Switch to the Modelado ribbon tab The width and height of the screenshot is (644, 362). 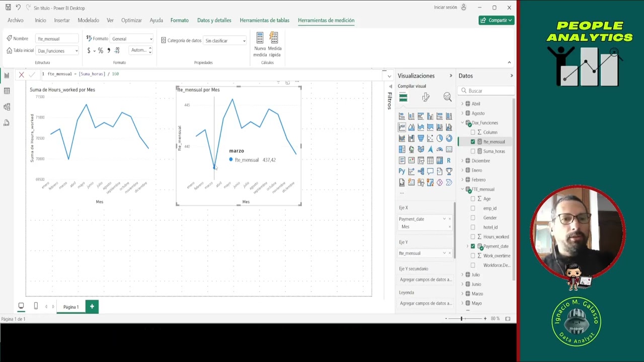click(88, 20)
